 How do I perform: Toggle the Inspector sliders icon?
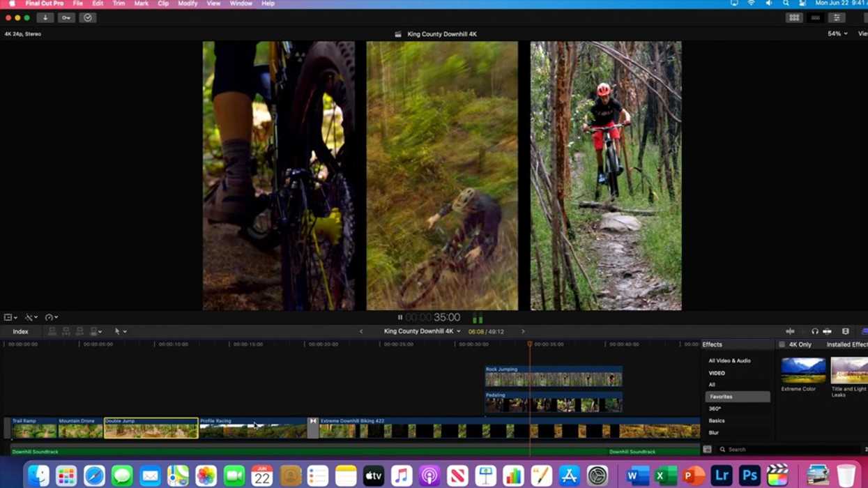point(837,17)
